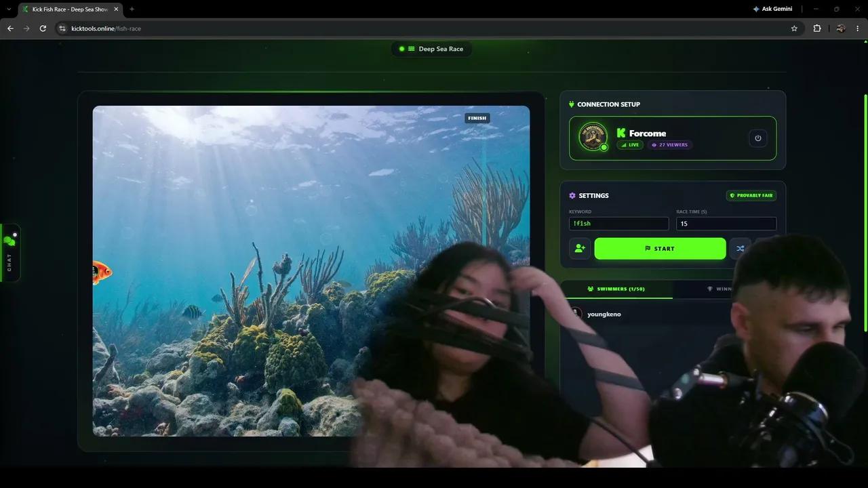Reload the page with the refresh icon
The width and height of the screenshot is (868, 488).
(x=43, y=28)
